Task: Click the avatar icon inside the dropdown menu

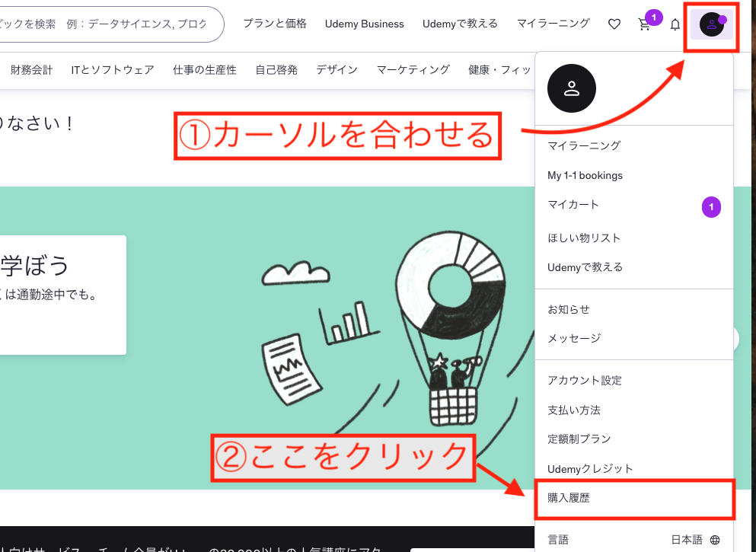Action: [x=571, y=88]
